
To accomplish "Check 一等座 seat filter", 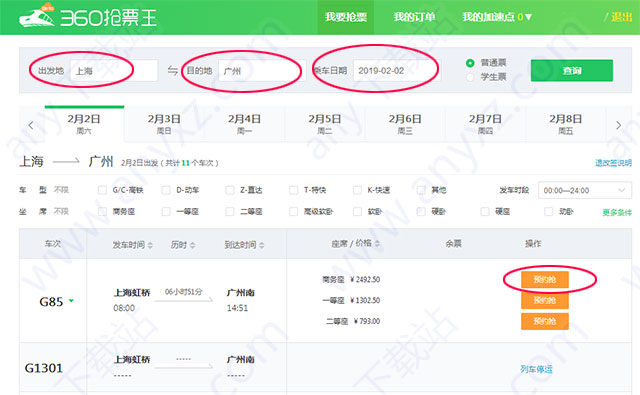I will (x=166, y=211).
